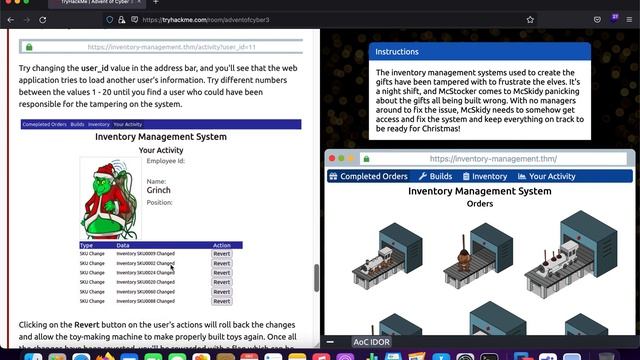
Task: Open the Firefox hamburger menu
Action: coord(629,20)
